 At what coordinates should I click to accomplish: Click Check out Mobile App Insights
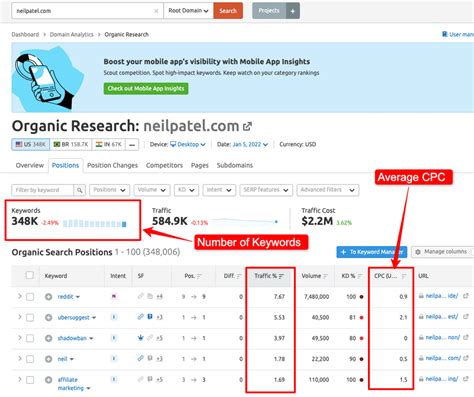[146, 89]
